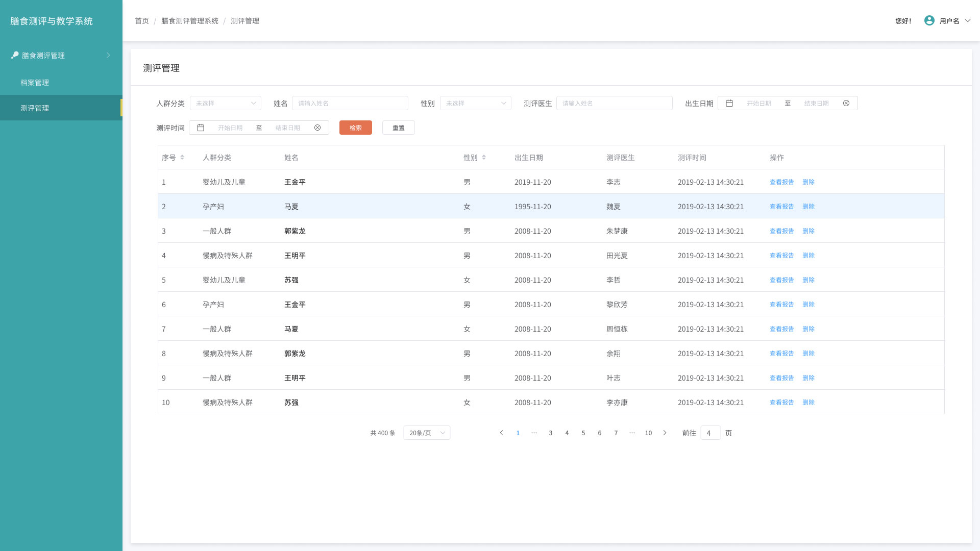Open the 人群分类 dropdown
Screen dimensions: 980x551
(226, 103)
